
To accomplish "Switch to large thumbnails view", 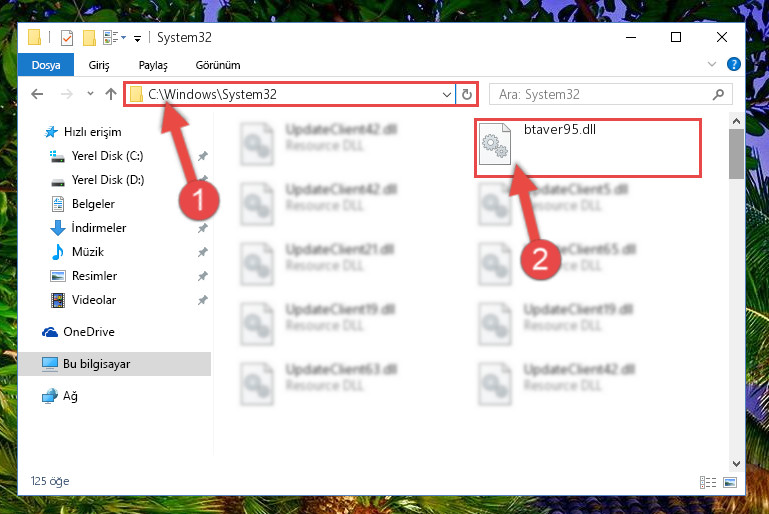I will [x=730, y=483].
